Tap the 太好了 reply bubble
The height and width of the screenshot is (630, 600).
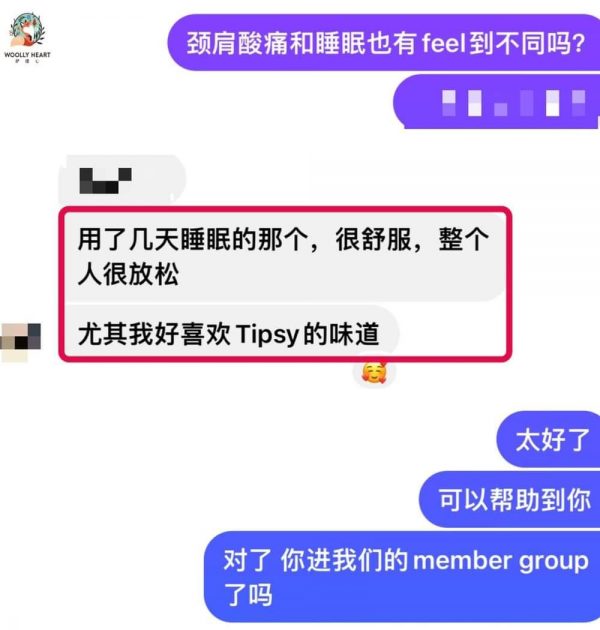coord(549,439)
